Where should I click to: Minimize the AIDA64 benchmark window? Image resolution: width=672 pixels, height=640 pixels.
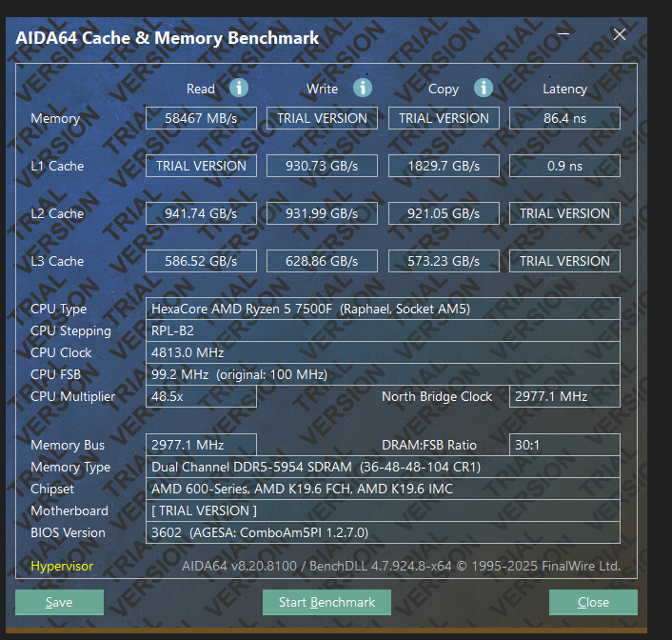(x=563, y=34)
